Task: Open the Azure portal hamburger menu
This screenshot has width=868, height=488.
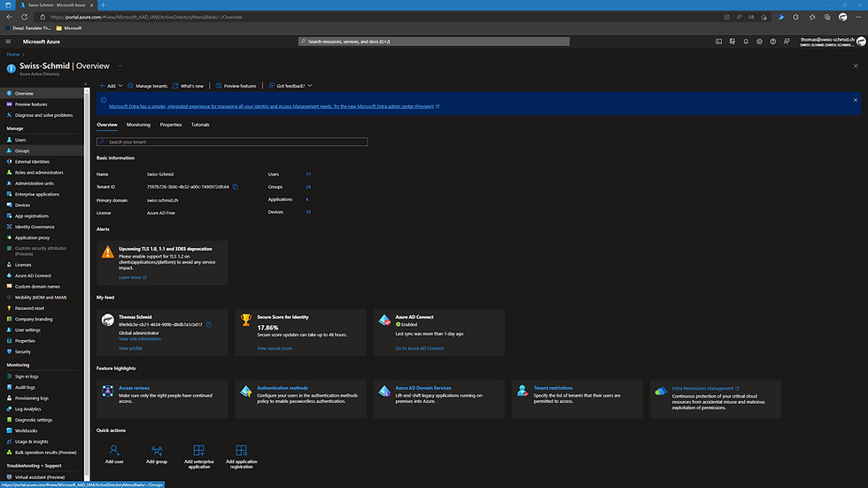Action: pyautogui.click(x=8, y=42)
